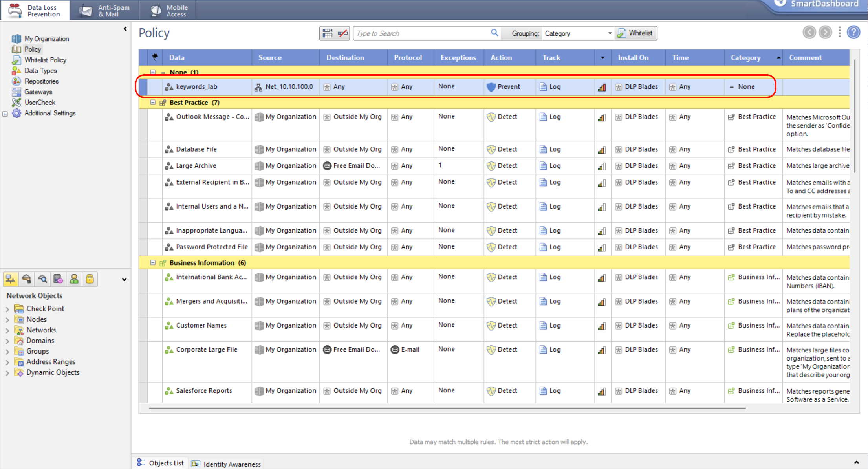
Task: Select the Services bell objects icon
Action: coord(26,279)
